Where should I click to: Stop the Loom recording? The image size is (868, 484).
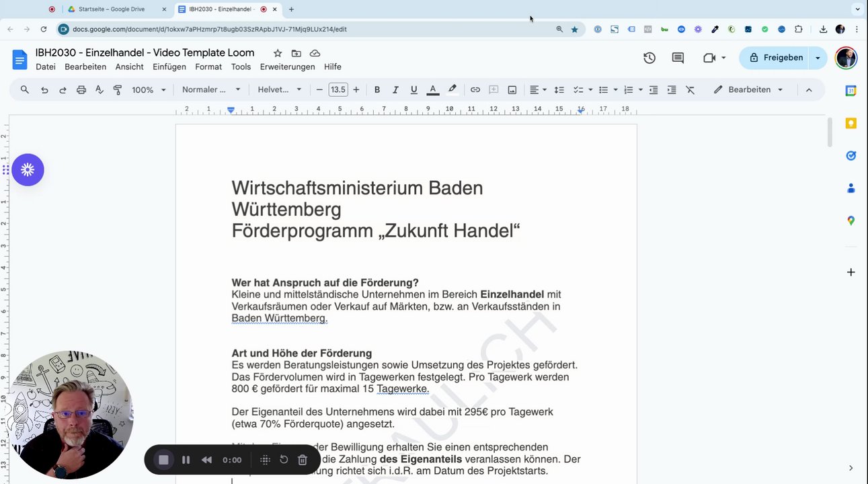click(163, 460)
